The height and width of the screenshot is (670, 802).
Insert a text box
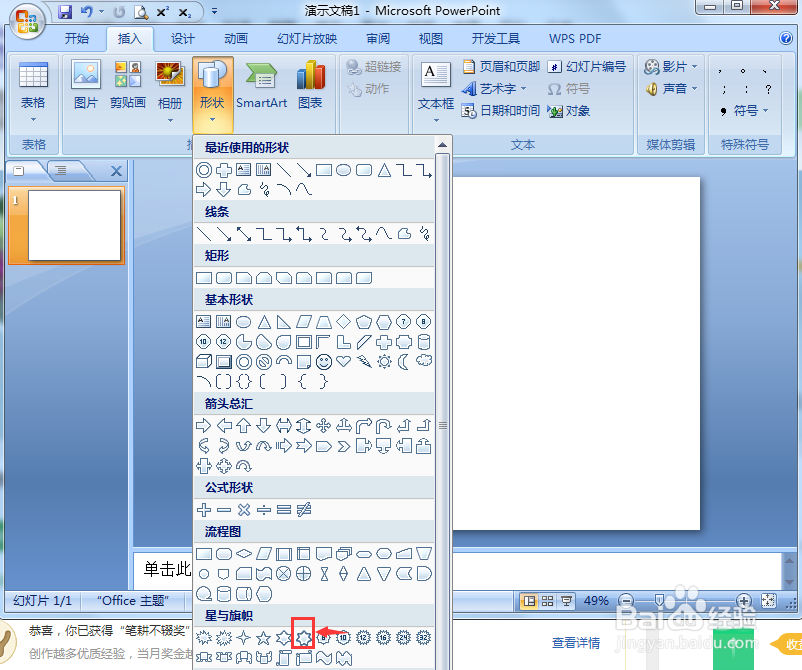tap(436, 92)
